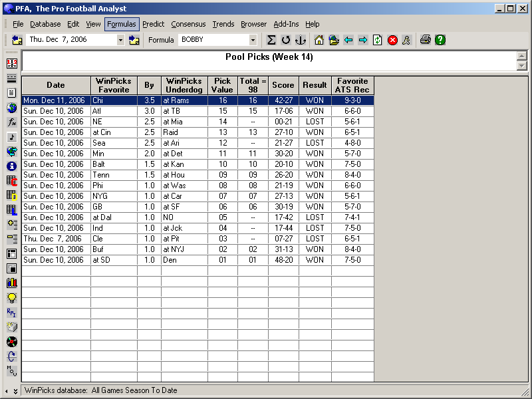Open the Help menu

click(312, 24)
